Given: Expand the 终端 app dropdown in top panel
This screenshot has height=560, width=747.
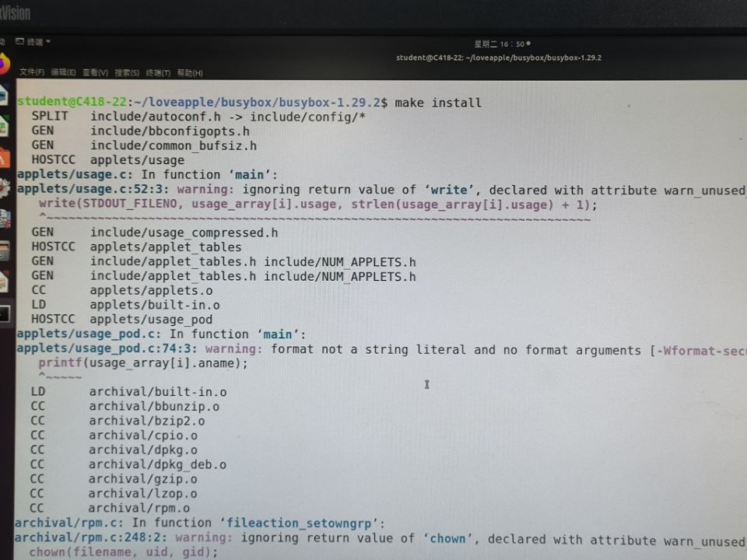Looking at the screenshot, I should coord(36,41).
